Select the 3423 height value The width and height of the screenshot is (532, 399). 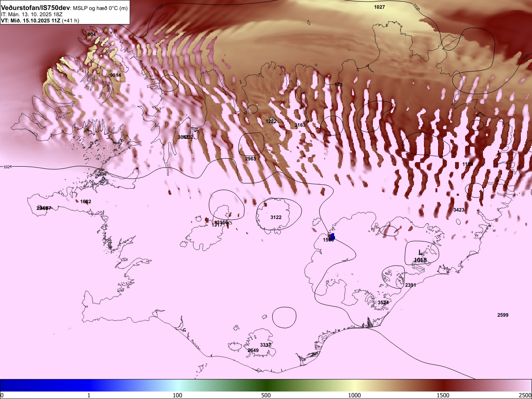coord(459,210)
